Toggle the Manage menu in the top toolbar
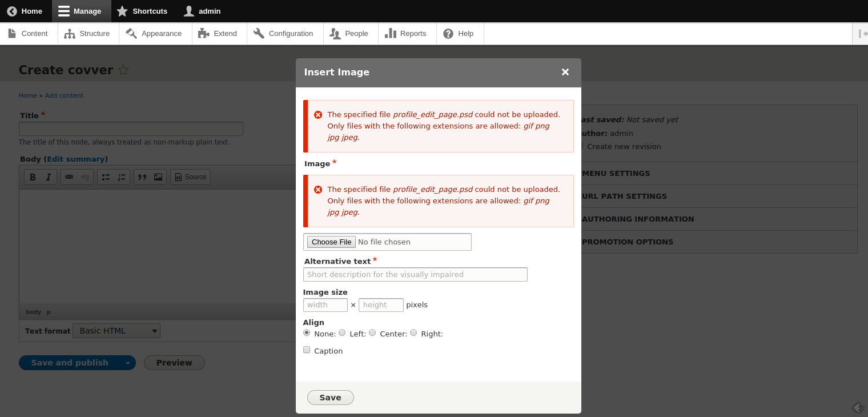This screenshot has width=868, height=417. point(81,11)
